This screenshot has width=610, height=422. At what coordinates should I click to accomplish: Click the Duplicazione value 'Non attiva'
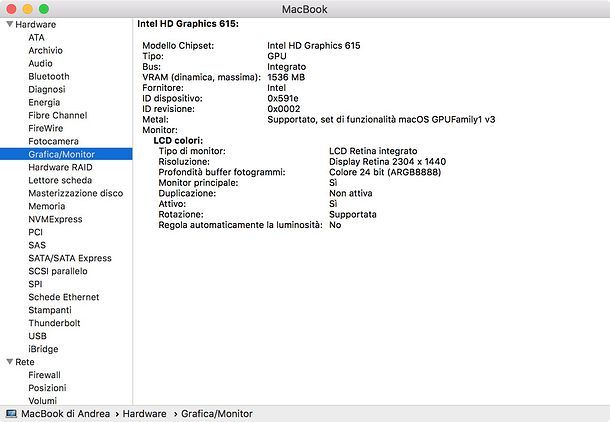click(x=351, y=193)
